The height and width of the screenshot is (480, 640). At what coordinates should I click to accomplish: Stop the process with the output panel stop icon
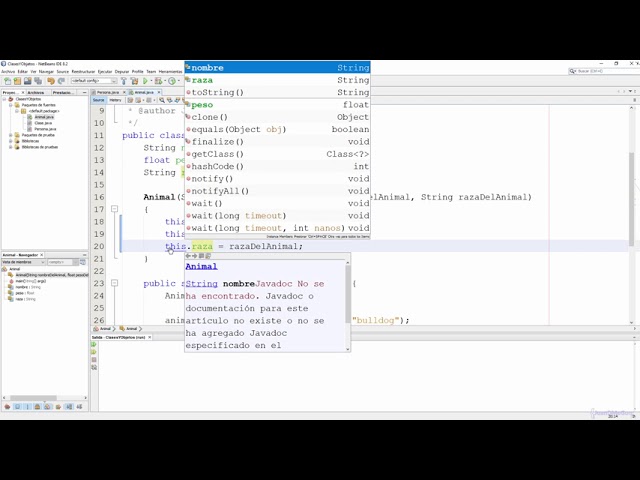94,360
